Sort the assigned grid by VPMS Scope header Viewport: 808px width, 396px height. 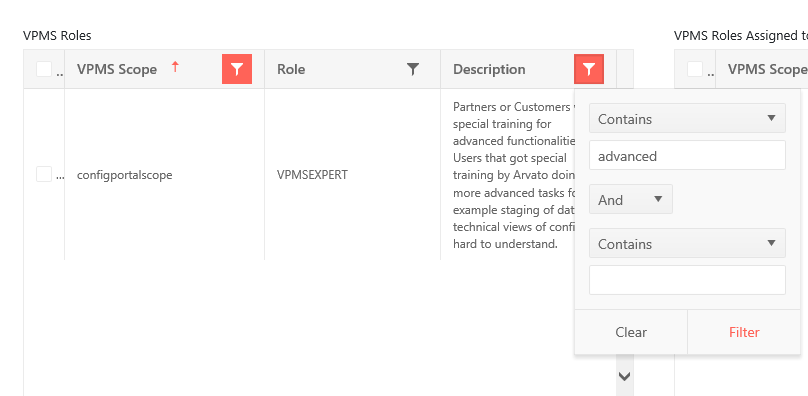767,69
